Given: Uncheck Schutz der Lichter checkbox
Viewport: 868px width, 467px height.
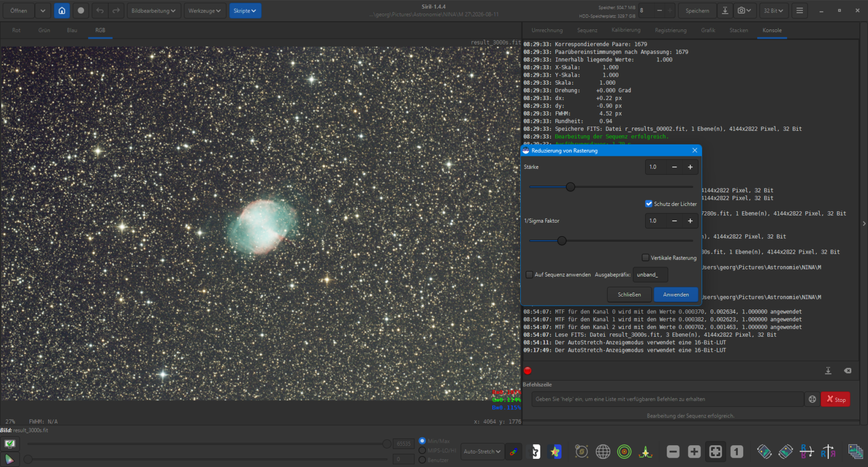Looking at the screenshot, I should (649, 204).
